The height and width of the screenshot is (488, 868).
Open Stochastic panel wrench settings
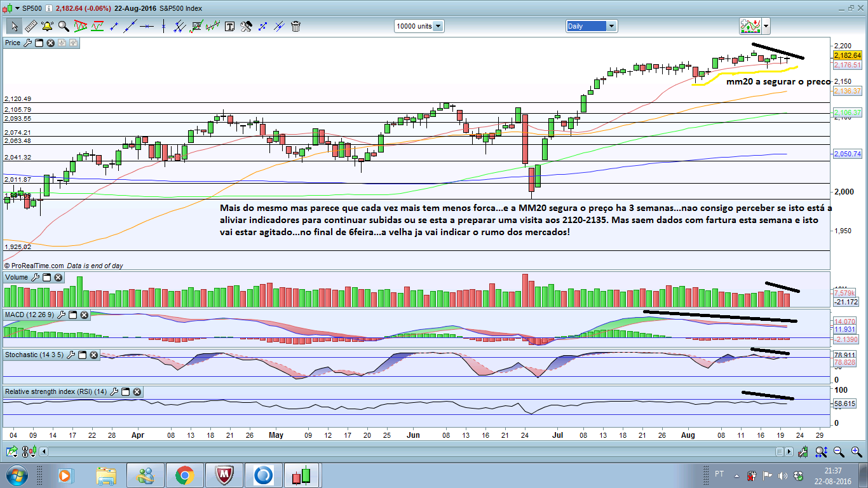(x=71, y=354)
